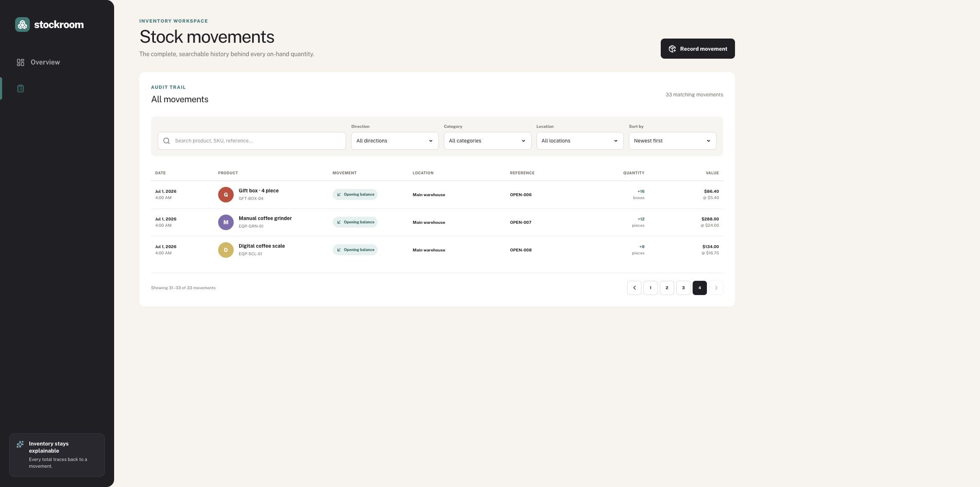Image resolution: width=980 pixels, height=487 pixels.
Task: Open the Category dropdown All categories
Action: point(487,141)
